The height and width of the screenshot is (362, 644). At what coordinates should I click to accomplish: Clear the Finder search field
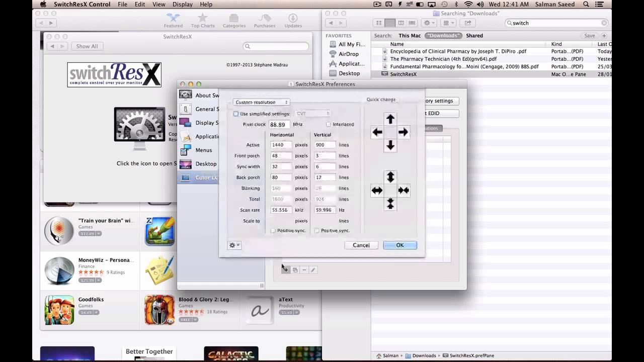(604, 23)
